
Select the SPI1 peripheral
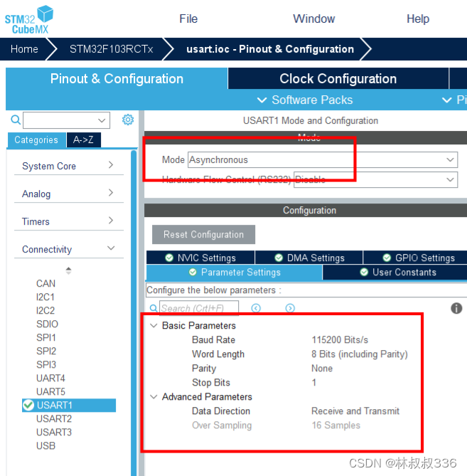[45, 337]
